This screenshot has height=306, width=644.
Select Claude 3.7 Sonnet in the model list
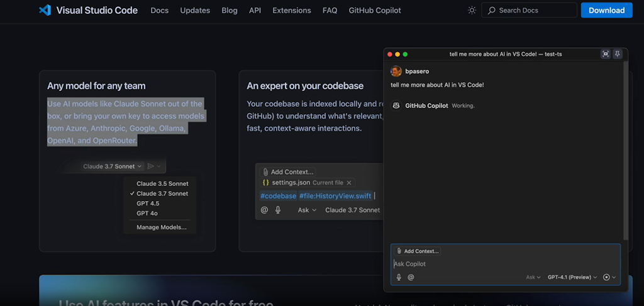[x=162, y=194]
